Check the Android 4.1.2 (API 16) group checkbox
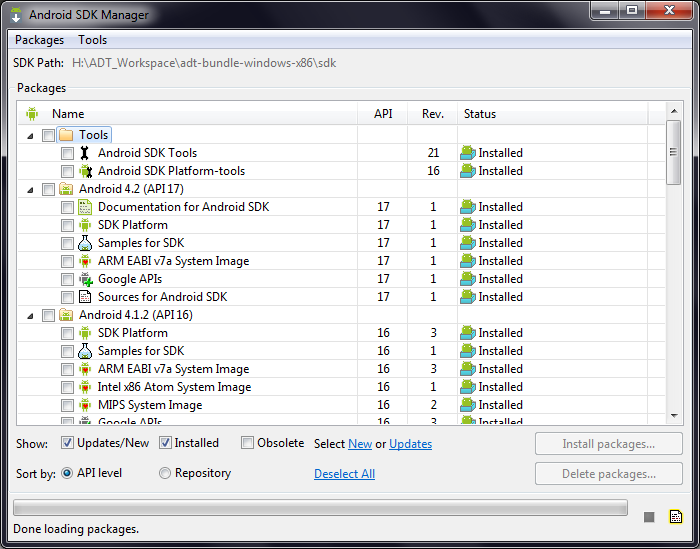Viewport: 700px width, 549px height. pos(48,316)
